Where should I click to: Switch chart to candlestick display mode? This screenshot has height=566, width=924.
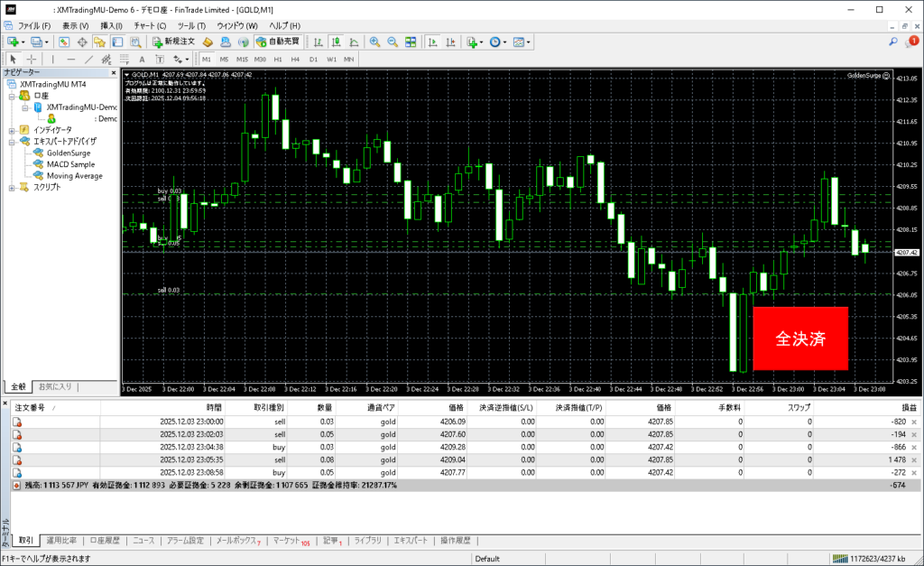click(335, 42)
